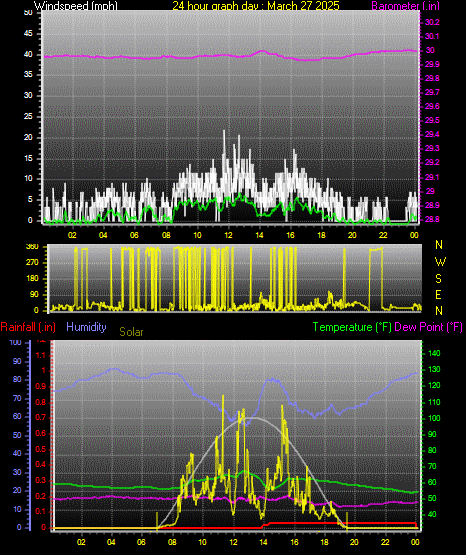Click the Dew Point (°F) legend label

click(428, 327)
